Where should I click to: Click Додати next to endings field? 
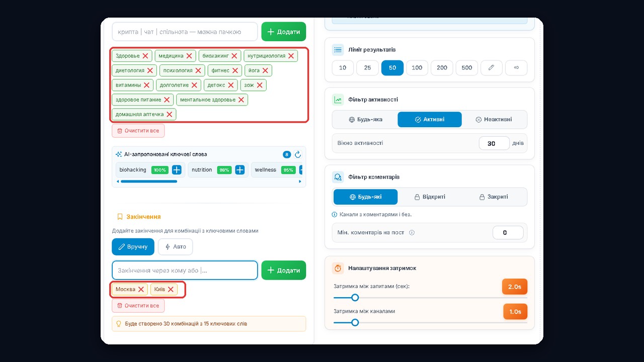pyautogui.click(x=284, y=270)
